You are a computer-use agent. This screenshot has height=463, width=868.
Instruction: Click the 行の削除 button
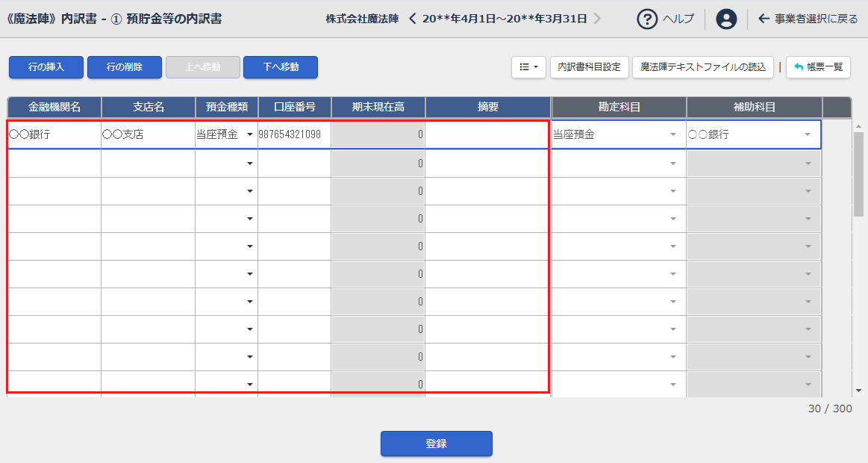pyautogui.click(x=125, y=67)
